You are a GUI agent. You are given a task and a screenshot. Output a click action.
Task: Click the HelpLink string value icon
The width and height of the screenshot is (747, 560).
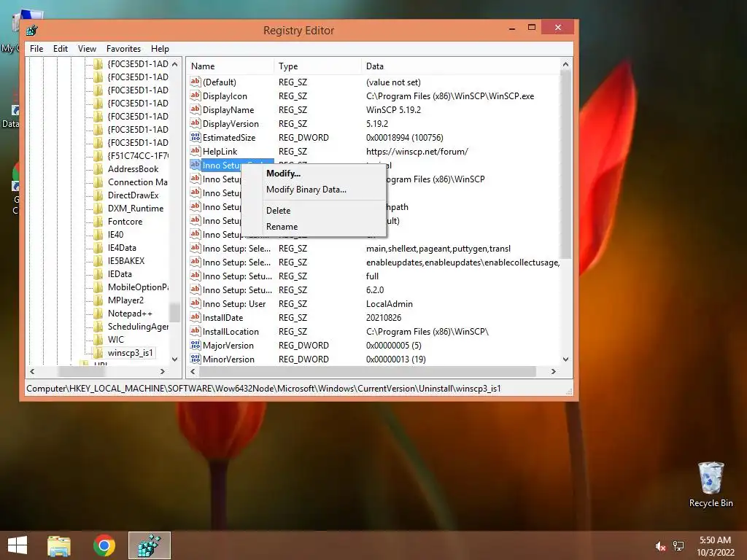click(x=196, y=151)
